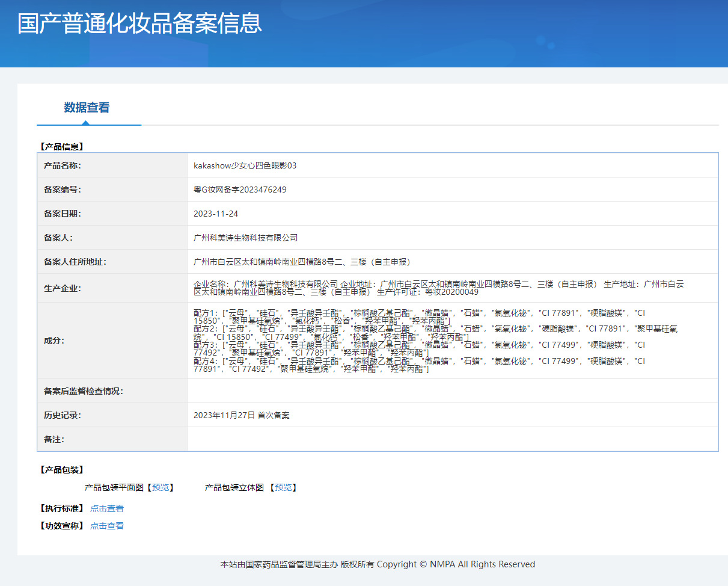The width and height of the screenshot is (728, 586).
Task: Click the 备案人住所地址 value cell
Action: [x=453, y=262]
